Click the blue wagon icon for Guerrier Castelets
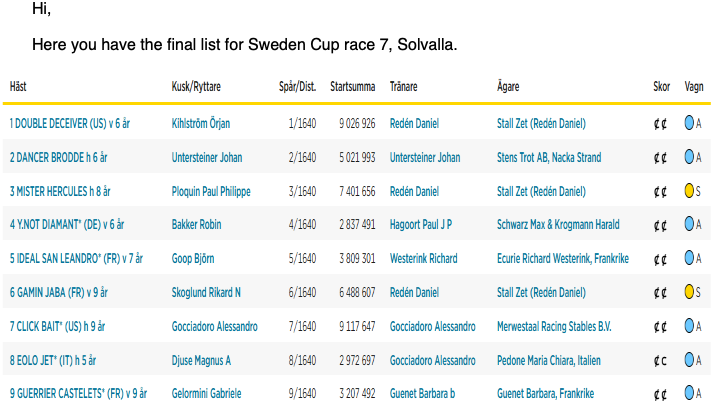The width and height of the screenshot is (716, 405). (689, 393)
